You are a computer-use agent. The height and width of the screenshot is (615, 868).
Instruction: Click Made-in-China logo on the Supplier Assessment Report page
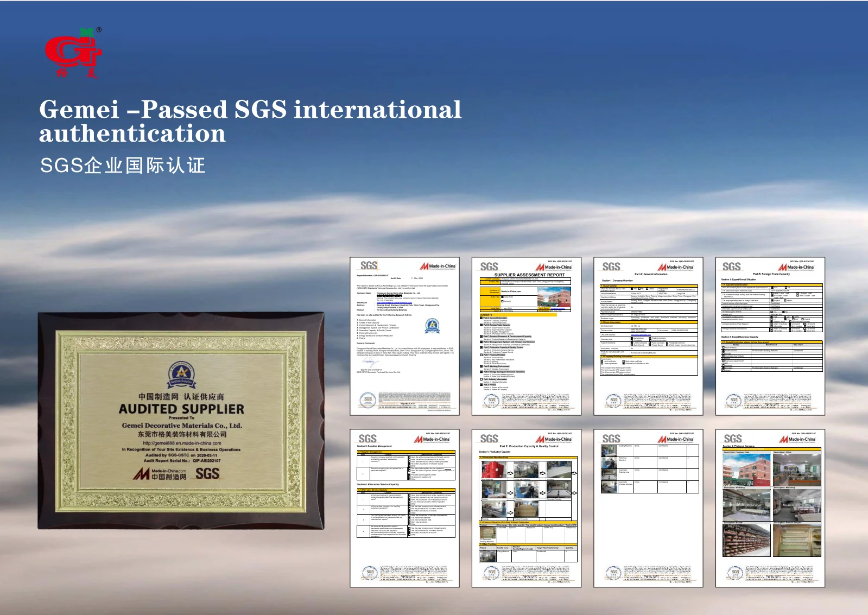(554, 267)
